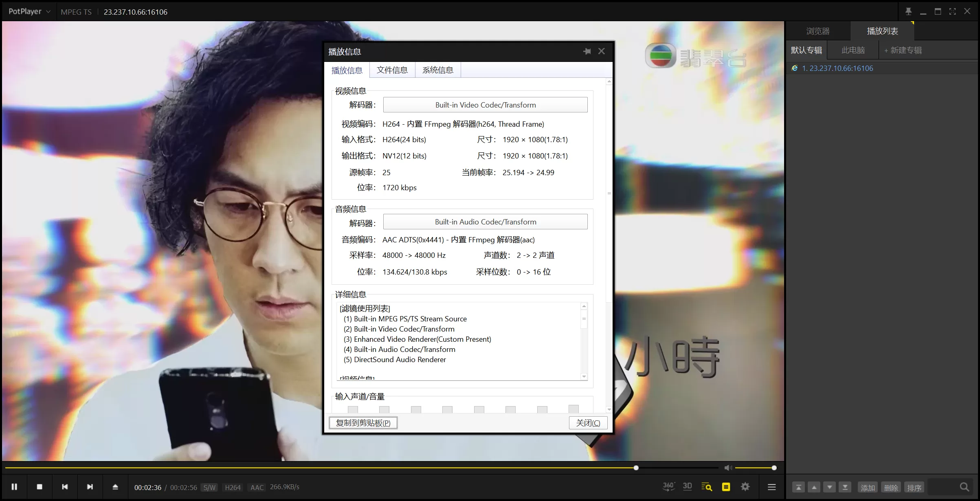Switch to the 文件信息 tab
The width and height of the screenshot is (980, 501).
(x=392, y=70)
